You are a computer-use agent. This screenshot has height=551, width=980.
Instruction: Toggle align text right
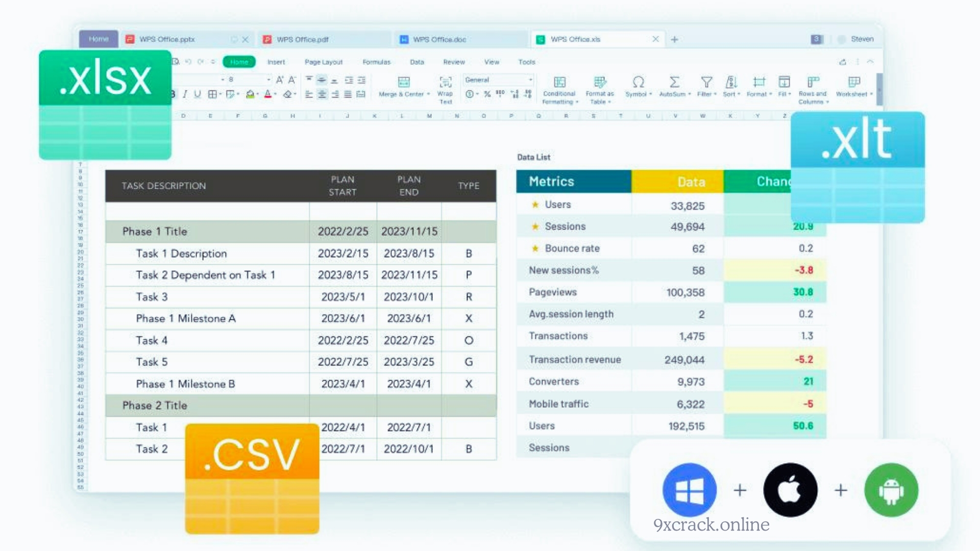(335, 94)
